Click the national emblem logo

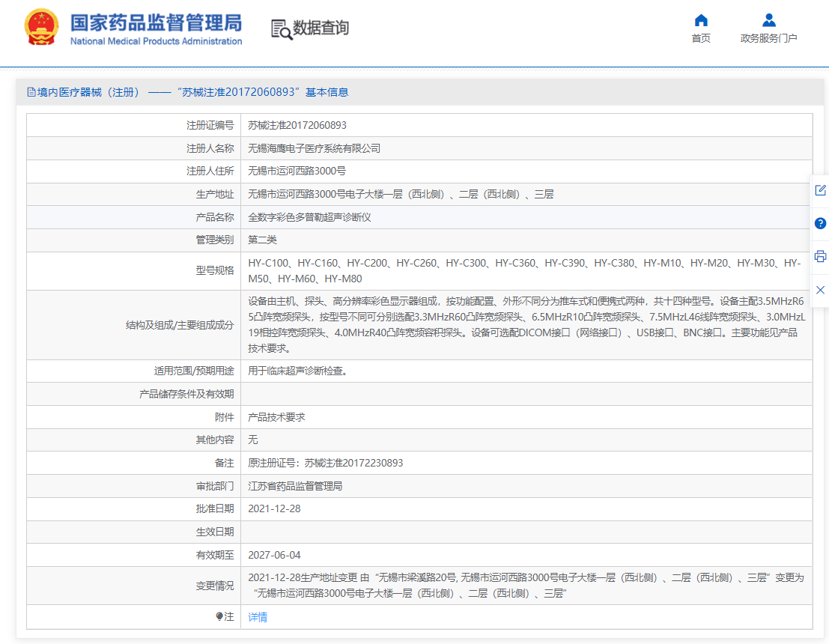(41, 28)
